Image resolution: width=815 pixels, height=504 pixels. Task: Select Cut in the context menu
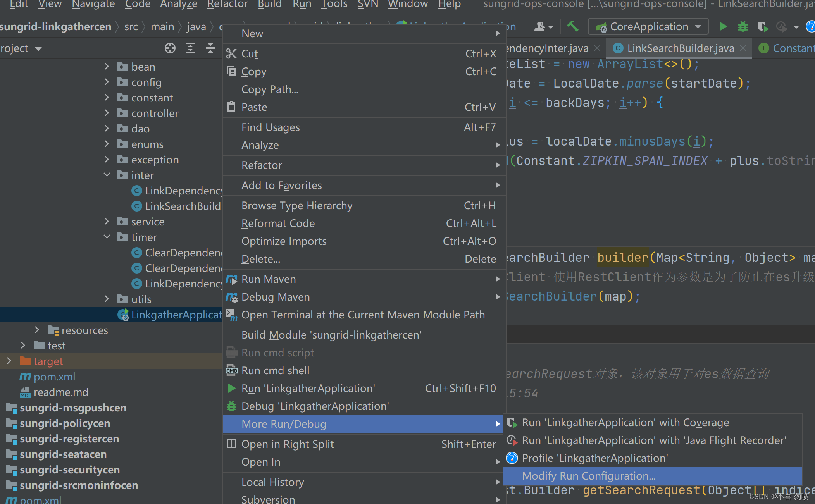pos(364,53)
